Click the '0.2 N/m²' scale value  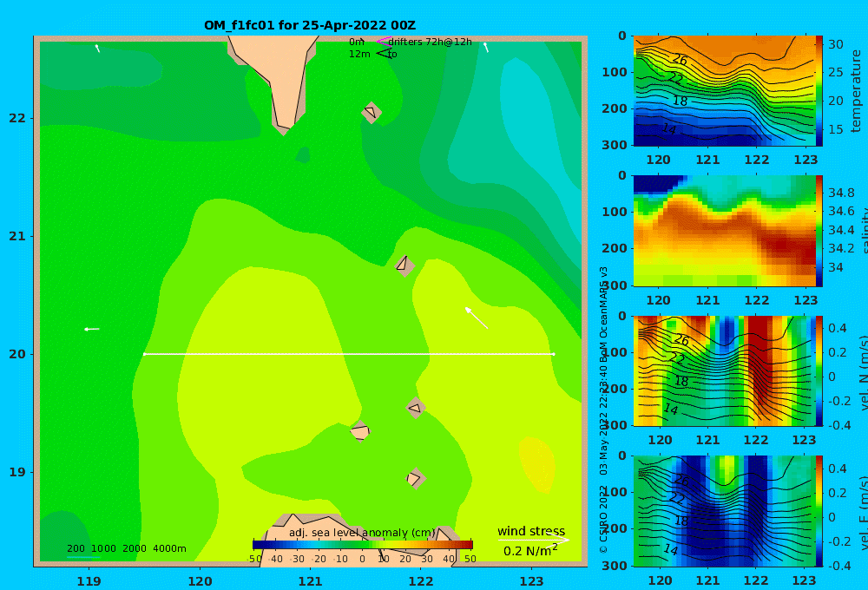pos(530,551)
